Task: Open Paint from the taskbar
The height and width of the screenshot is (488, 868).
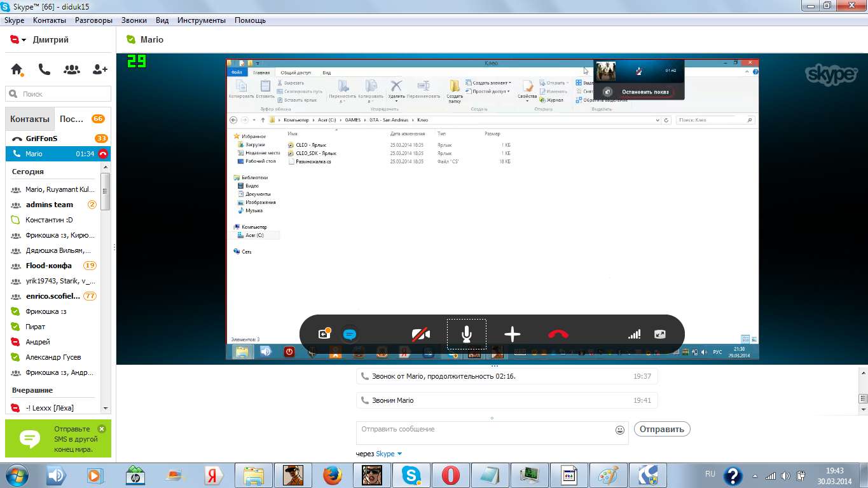Action: 609,475
